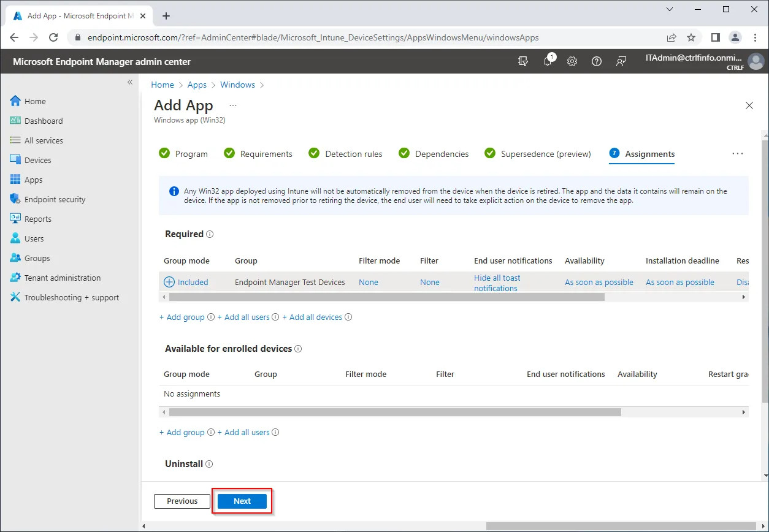Click the None link under Filter column
The width and height of the screenshot is (769, 532).
click(430, 282)
